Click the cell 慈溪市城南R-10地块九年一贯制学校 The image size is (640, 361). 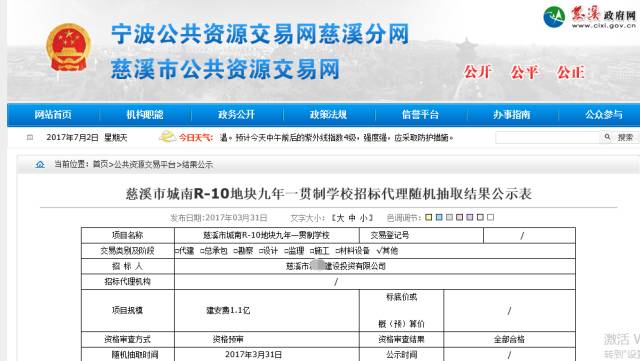tap(267, 235)
